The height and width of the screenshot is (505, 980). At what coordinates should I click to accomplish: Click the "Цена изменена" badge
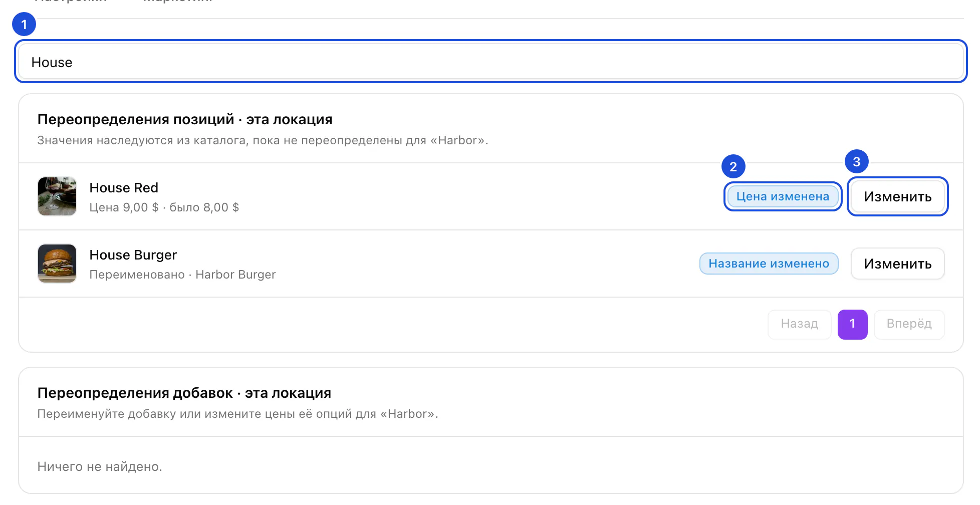click(x=783, y=196)
